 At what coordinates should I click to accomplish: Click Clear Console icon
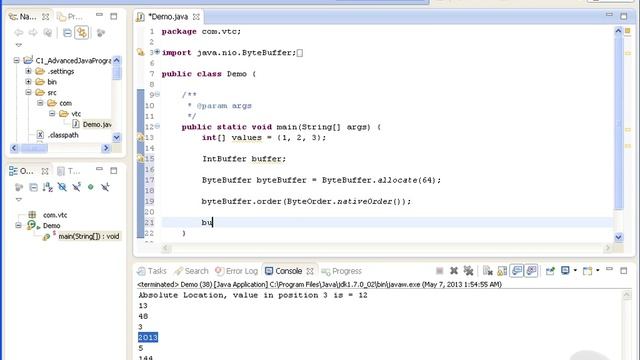pyautogui.click(x=487, y=271)
